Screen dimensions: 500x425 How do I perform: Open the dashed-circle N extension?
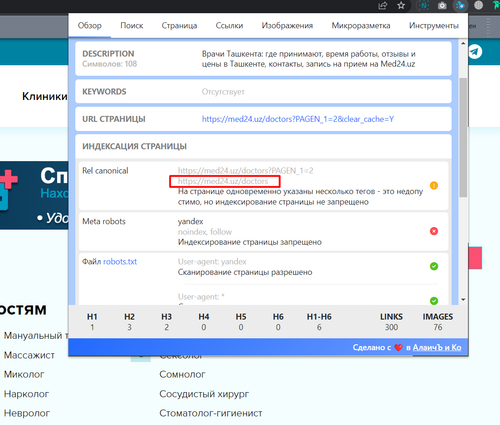(424, 5)
